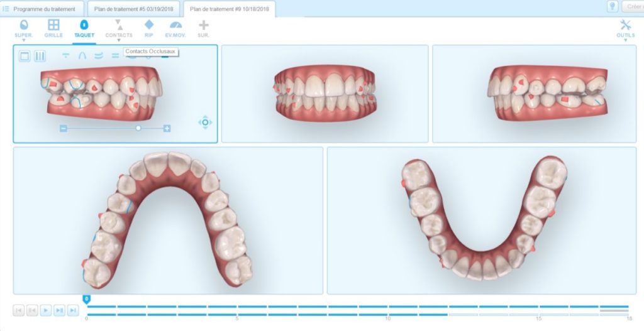Select the single-view layout icon
Image resolution: width=644 pixels, height=331 pixels.
pyautogui.click(x=25, y=56)
